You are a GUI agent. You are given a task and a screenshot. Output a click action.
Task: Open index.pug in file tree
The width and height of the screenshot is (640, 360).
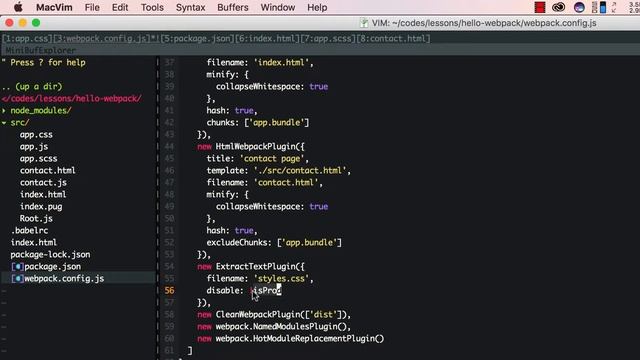pos(41,207)
